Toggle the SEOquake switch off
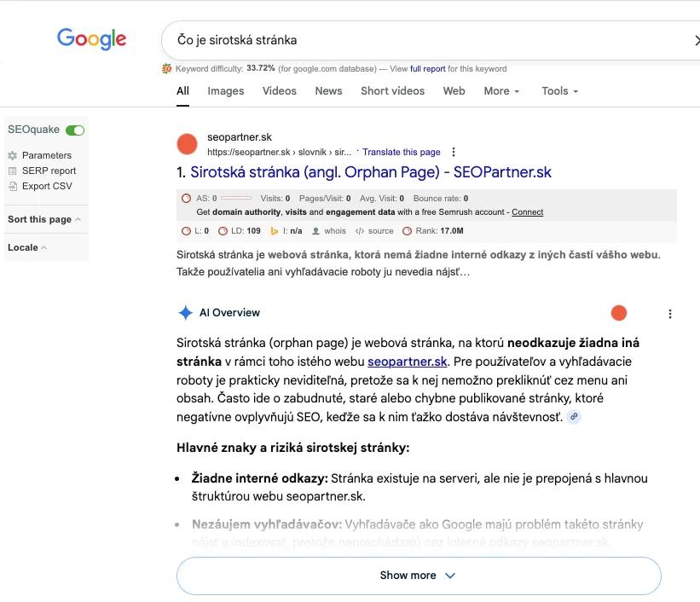Screen dimensions: 700x602 click(75, 130)
